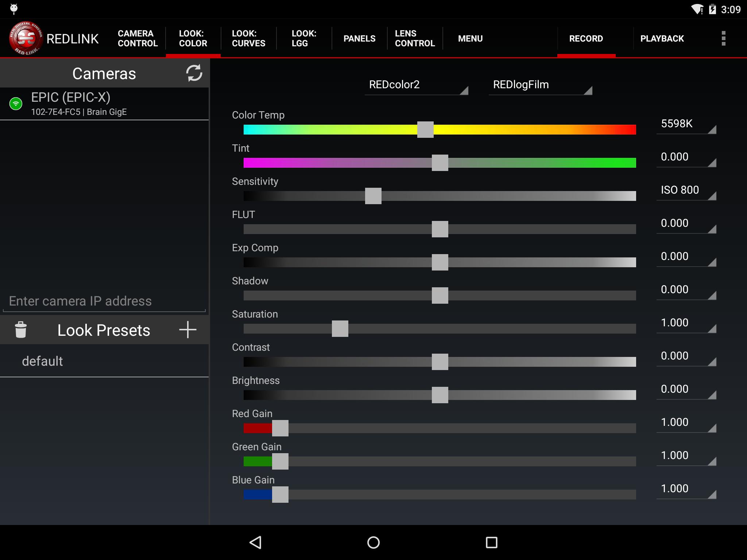Open the Saturation value dropdown

[x=686, y=323]
